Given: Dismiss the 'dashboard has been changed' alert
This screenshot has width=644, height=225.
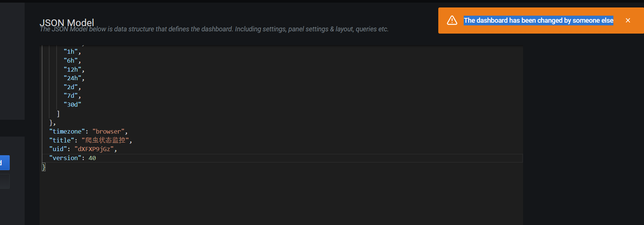Looking at the screenshot, I should point(628,20).
